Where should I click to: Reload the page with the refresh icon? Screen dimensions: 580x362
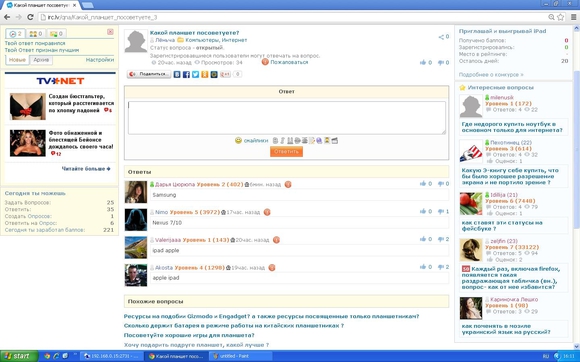(30, 17)
